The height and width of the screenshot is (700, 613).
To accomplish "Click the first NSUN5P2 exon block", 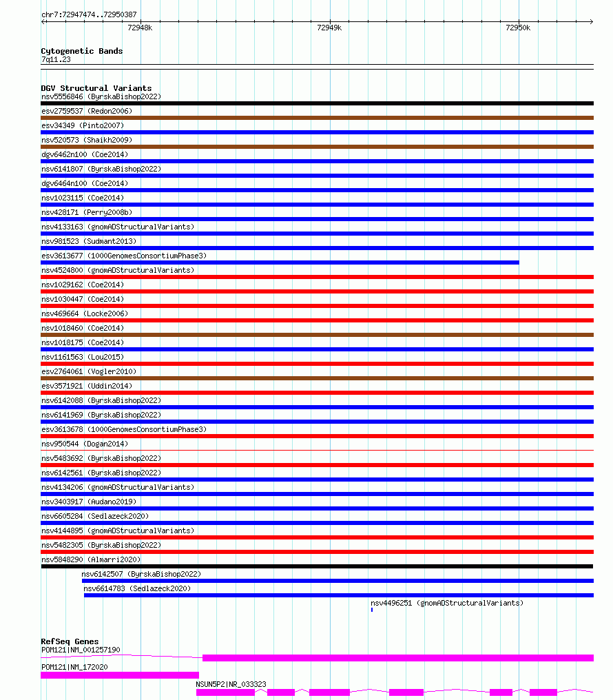I will tap(226, 692).
